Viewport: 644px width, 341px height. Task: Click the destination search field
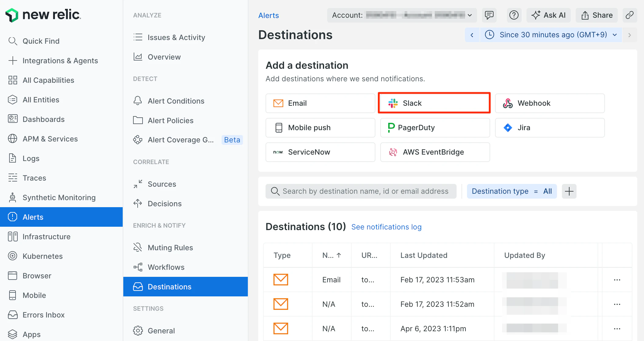point(361,191)
